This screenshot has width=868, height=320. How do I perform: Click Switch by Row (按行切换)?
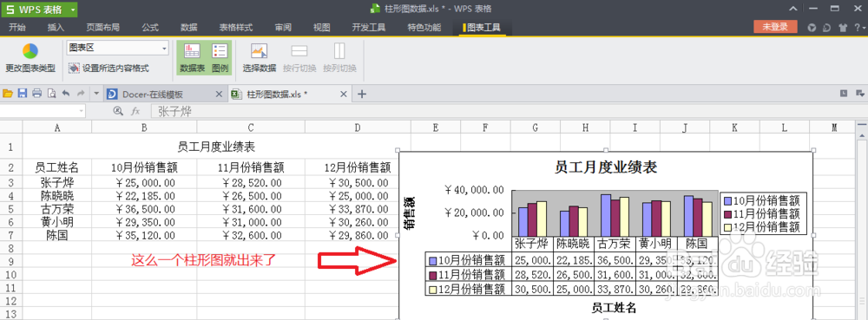pos(299,58)
